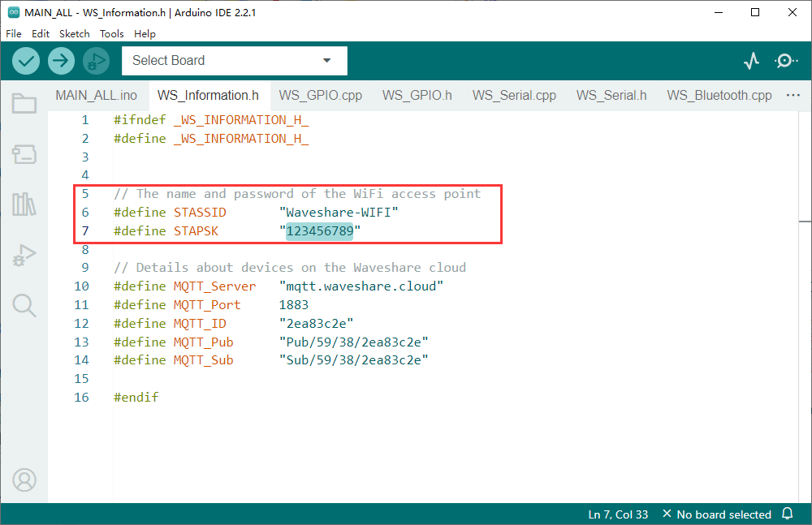Open the Serial Plotter
This screenshot has width=812, height=525.
click(x=751, y=61)
